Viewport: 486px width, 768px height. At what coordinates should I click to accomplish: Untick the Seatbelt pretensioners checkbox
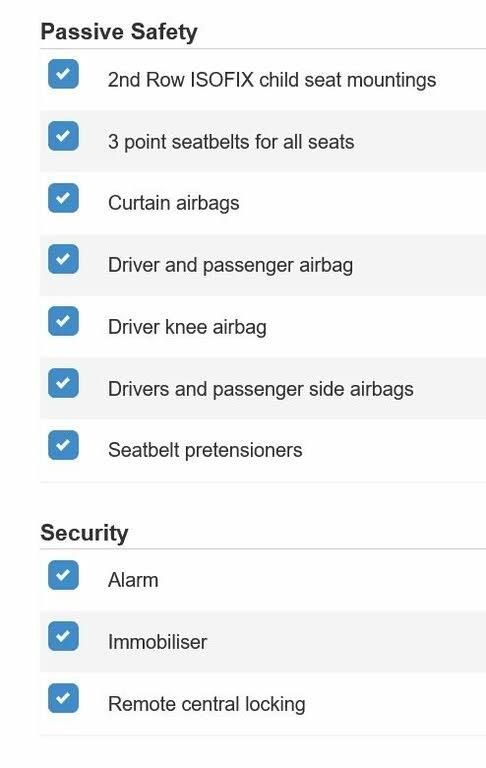click(x=63, y=445)
